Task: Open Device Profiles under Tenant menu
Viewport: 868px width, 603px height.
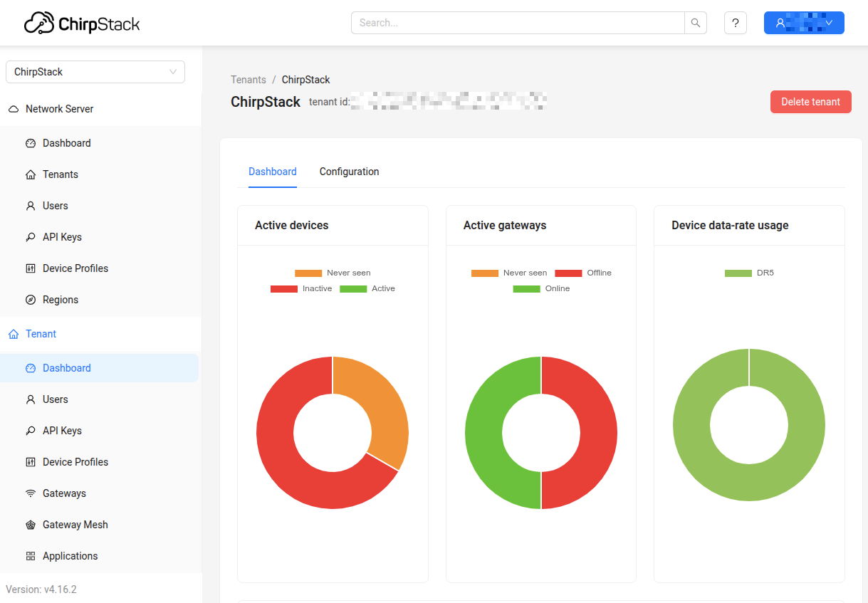Action: 100,462
